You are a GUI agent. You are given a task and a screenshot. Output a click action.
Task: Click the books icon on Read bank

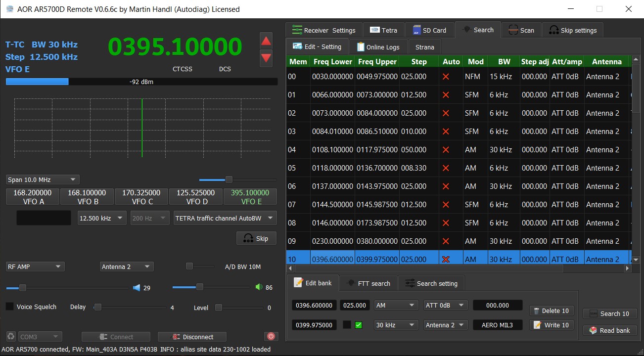593,330
